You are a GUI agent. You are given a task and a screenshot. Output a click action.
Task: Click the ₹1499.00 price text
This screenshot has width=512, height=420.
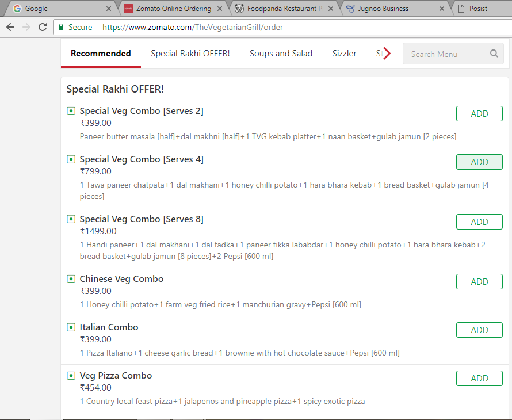98,231
